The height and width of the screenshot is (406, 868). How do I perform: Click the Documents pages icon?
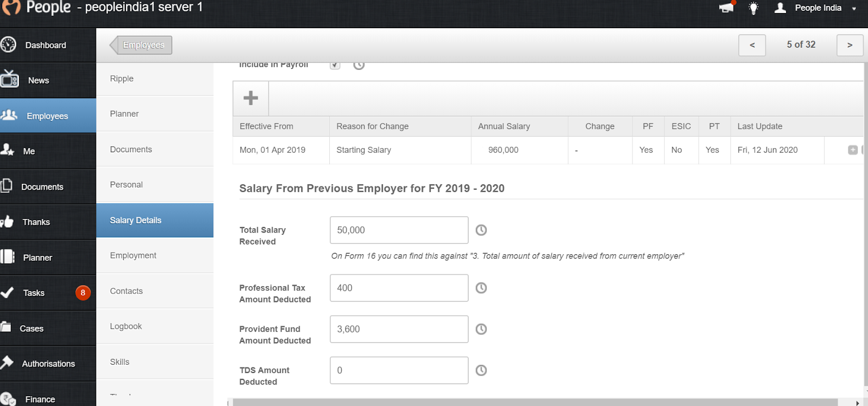coord(6,185)
